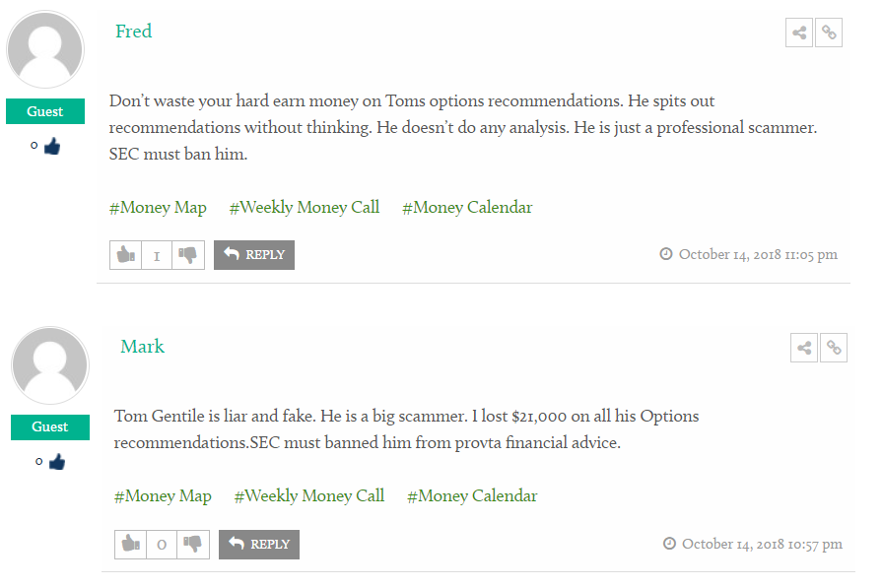This screenshot has width=883, height=588.
Task: Upvote Mark's comment with thumbs up
Action: (x=131, y=544)
